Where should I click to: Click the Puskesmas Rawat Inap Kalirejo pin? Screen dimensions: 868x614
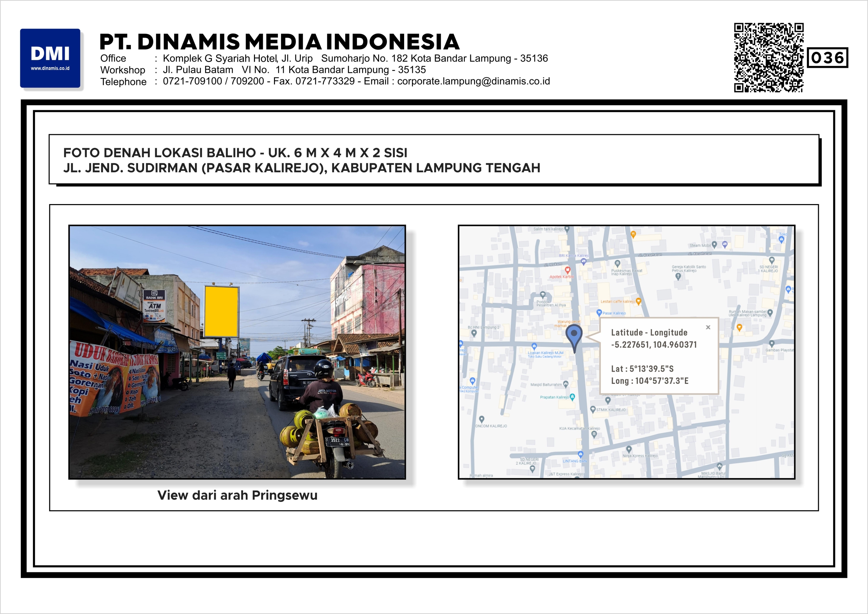pyautogui.click(x=617, y=263)
